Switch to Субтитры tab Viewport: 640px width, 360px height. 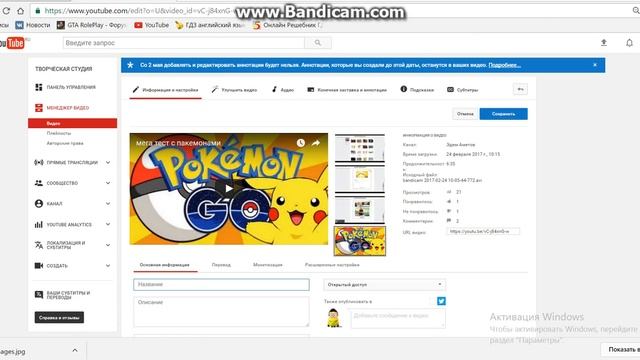coord(462,90)
